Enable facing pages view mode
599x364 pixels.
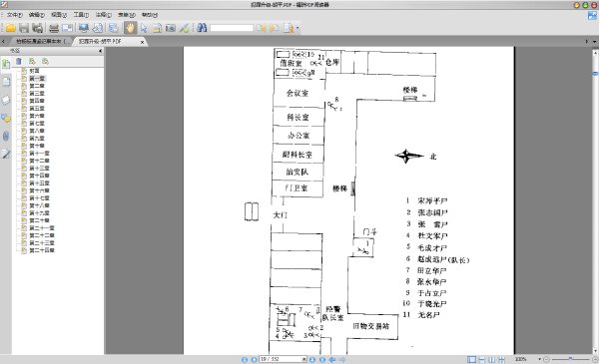[491, 359]
